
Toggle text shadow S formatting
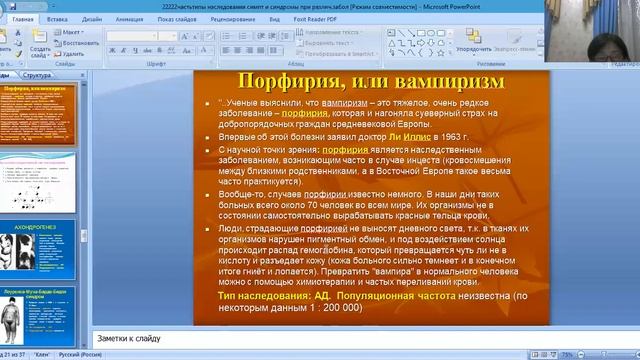pyautogui.click(x=159, y=51)
